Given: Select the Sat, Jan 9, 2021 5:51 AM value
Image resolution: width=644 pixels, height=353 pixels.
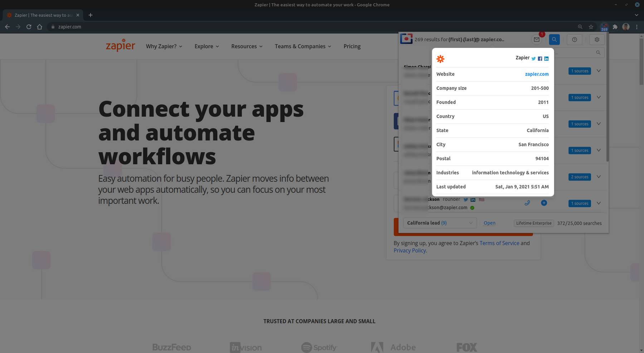Looking at the screenshot, I should pos(522,187).
